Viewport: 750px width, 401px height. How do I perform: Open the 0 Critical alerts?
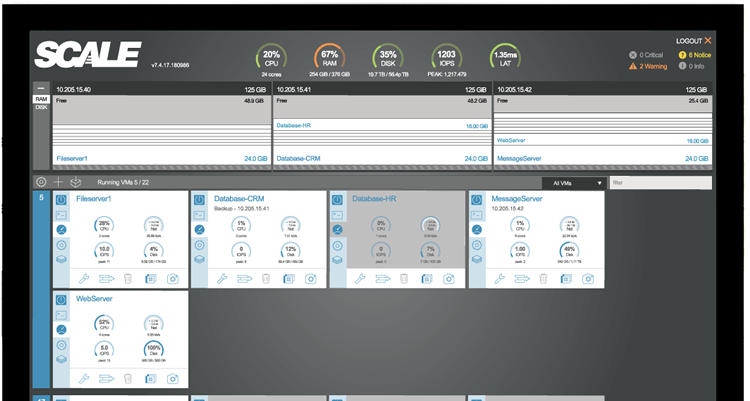pos(646,55)
